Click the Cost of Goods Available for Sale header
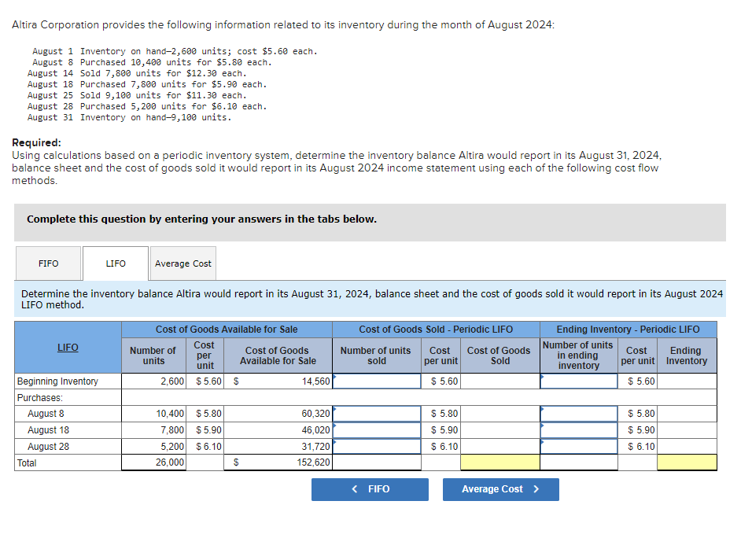752x560 pixels. tap(227, 330)
